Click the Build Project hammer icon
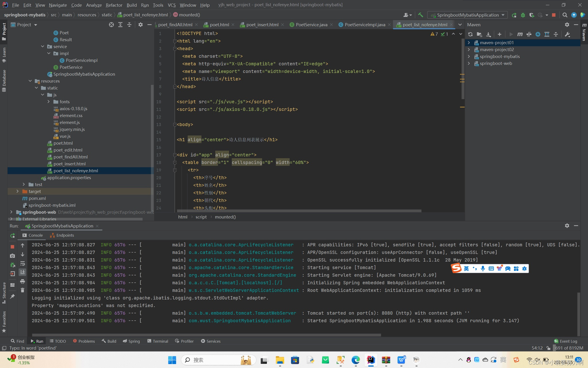 421,15
